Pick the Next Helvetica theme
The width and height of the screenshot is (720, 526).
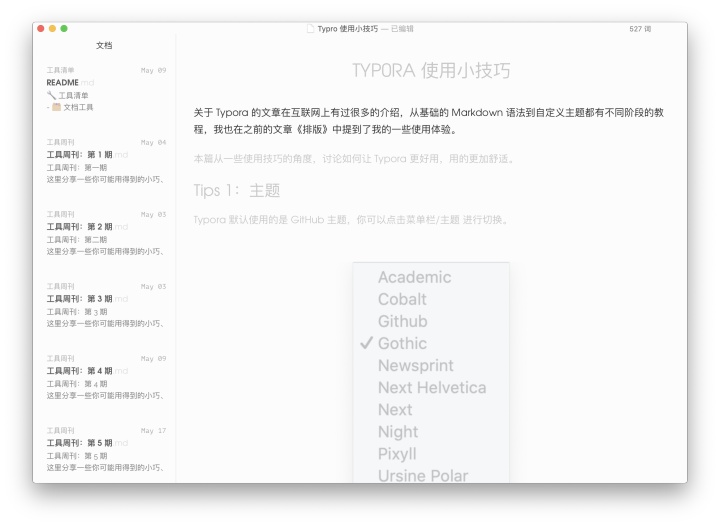[431, 387]
